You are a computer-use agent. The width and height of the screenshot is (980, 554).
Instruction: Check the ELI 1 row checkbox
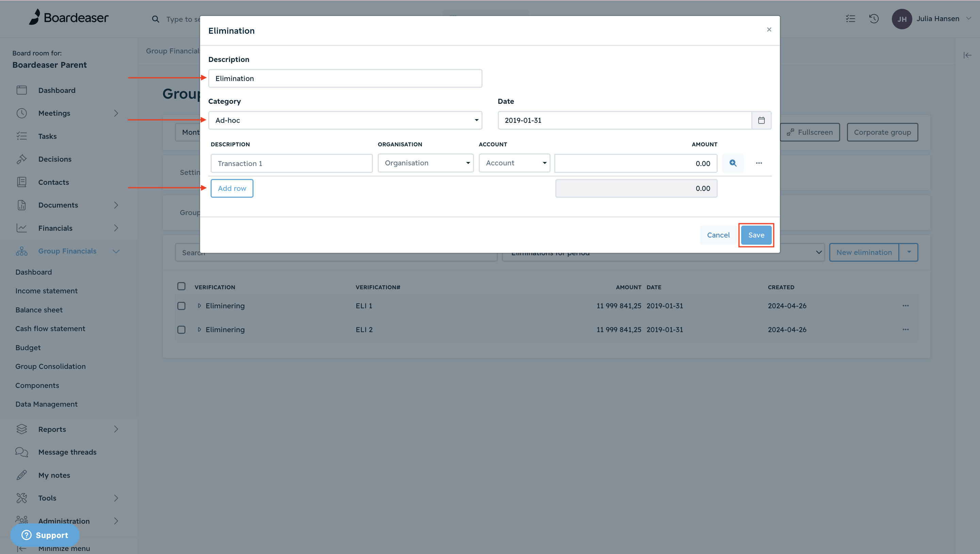[181, 306]
